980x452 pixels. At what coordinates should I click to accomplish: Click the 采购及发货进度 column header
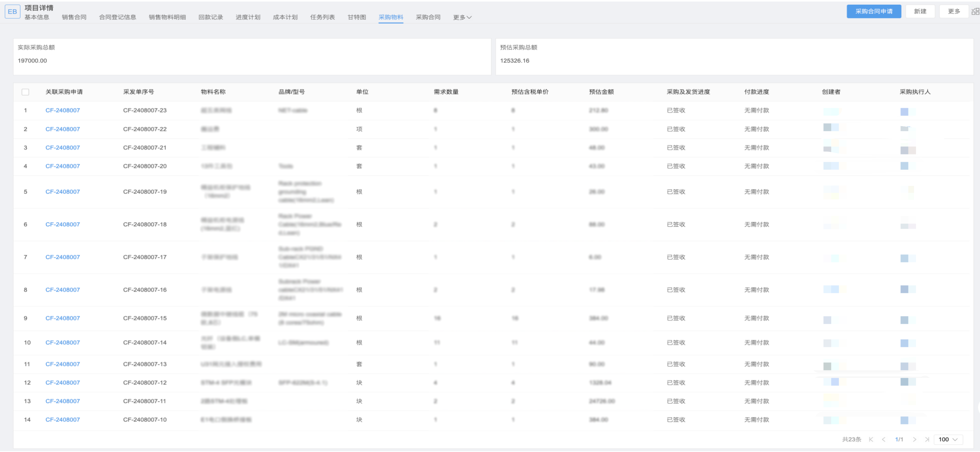(689, 92)
